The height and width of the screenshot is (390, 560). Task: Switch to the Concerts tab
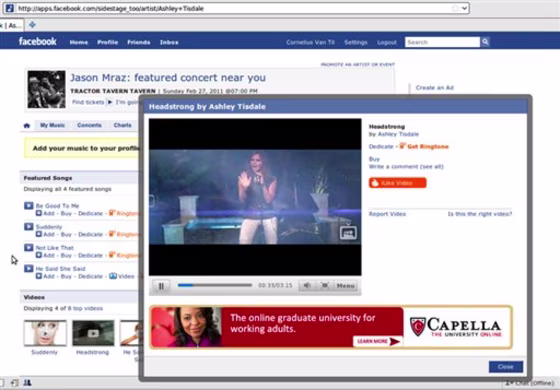click(89, 125)
